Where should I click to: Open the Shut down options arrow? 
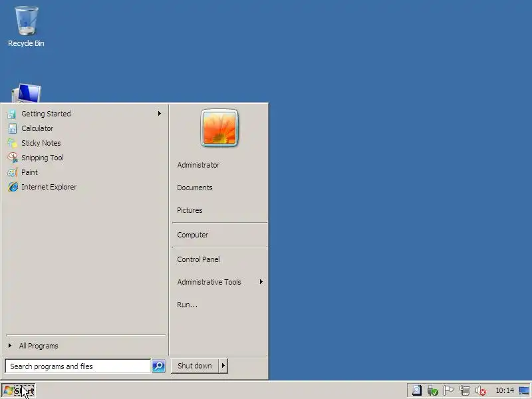pos(223,366)
